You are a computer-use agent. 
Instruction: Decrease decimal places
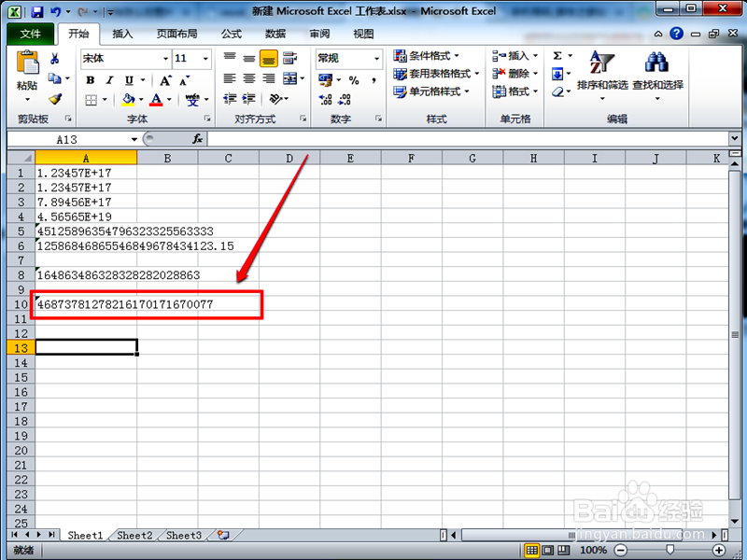345,99
